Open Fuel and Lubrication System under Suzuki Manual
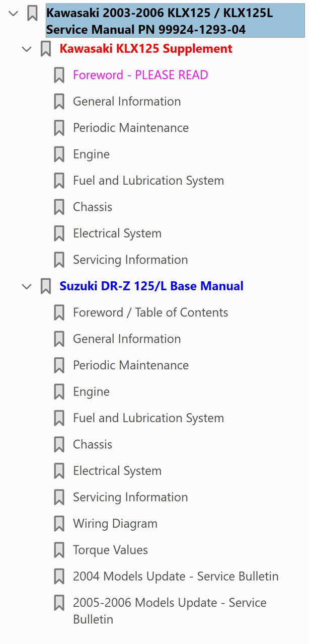The width and height of the screenshot is (309, 644). click(x=148, y=418)
